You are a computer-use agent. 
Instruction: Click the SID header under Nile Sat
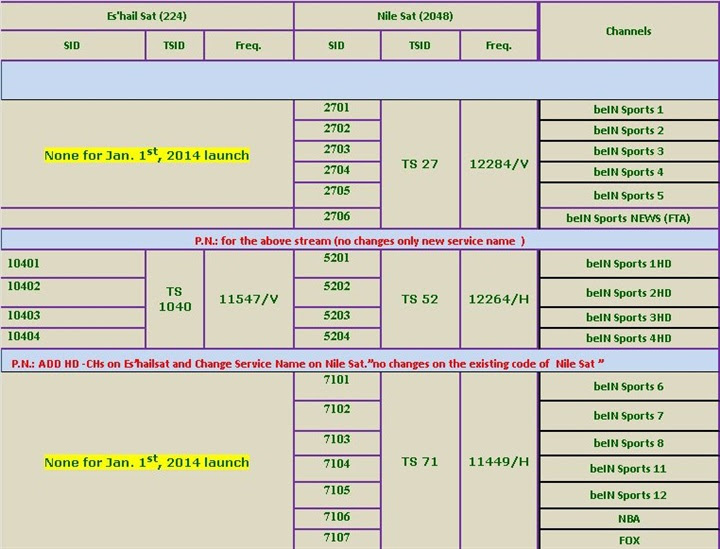pos(337,45)
